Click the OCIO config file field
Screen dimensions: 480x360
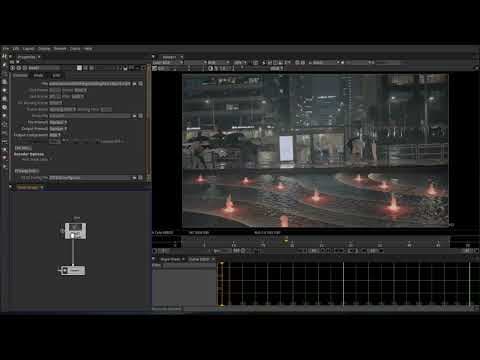click(x=90, y=178)
